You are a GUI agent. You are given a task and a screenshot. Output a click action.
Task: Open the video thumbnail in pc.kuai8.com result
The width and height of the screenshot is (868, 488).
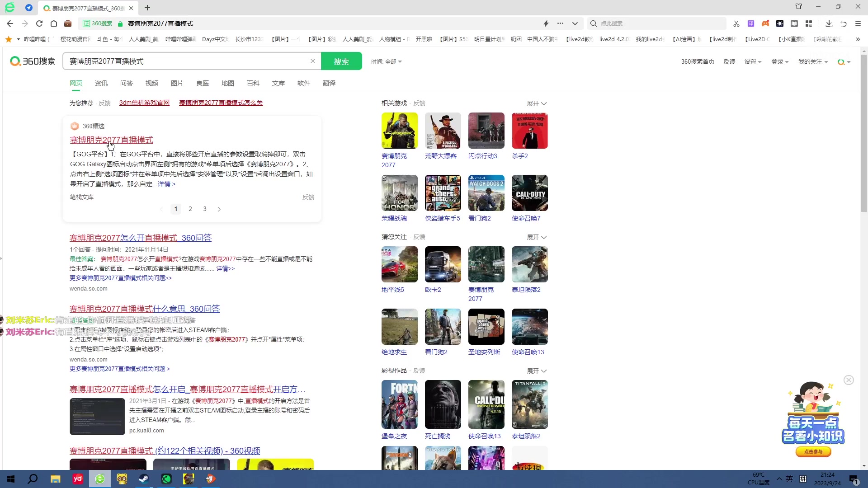(x=97, y=417)
